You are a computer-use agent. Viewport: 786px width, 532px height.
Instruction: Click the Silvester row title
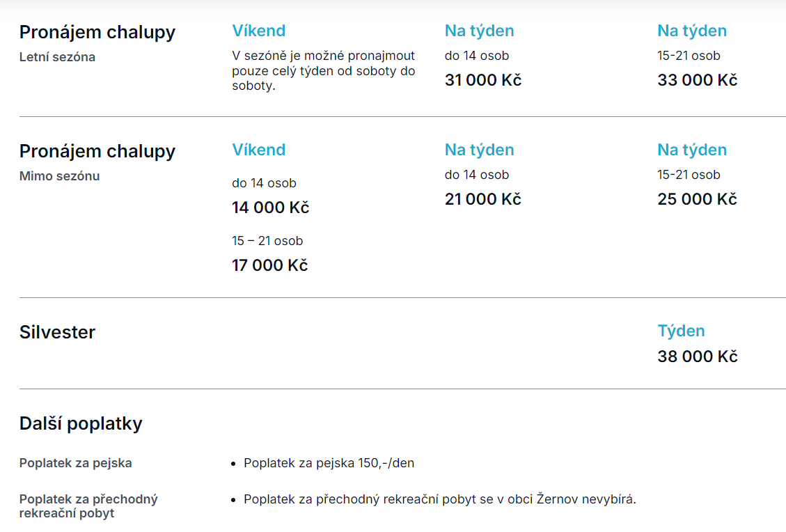point(57,332)
